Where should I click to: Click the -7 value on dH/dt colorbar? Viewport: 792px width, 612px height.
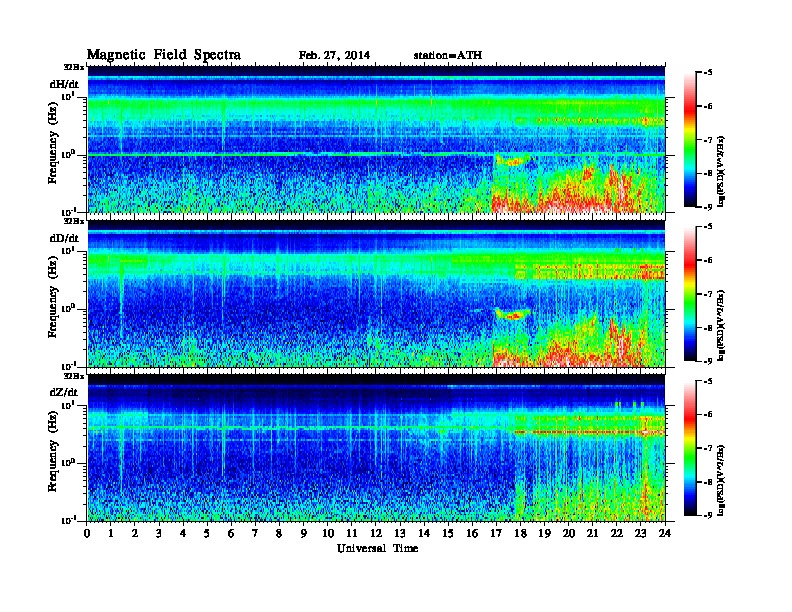point(708,140)
